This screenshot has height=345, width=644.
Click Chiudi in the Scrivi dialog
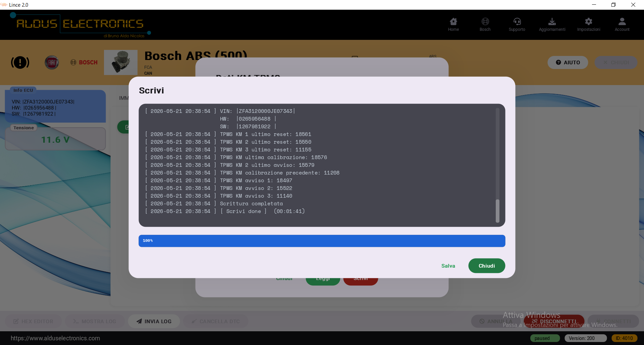pyautogui.click(x=487, y=266)
